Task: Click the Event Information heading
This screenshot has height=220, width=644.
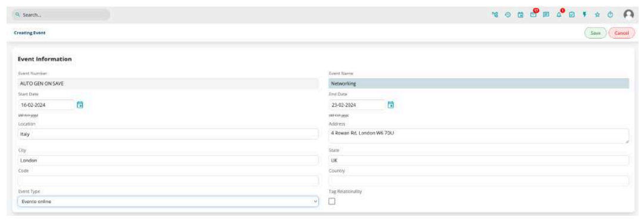Action: [45, 59]
